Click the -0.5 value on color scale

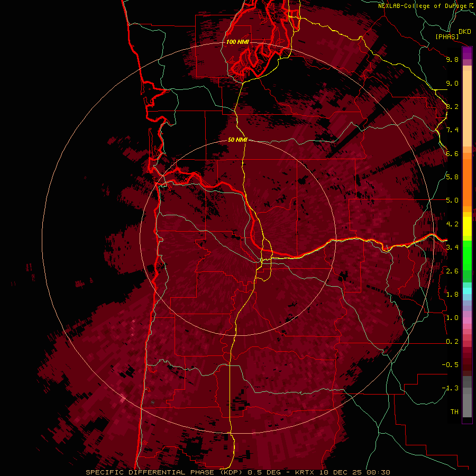[x=450, y=365]
